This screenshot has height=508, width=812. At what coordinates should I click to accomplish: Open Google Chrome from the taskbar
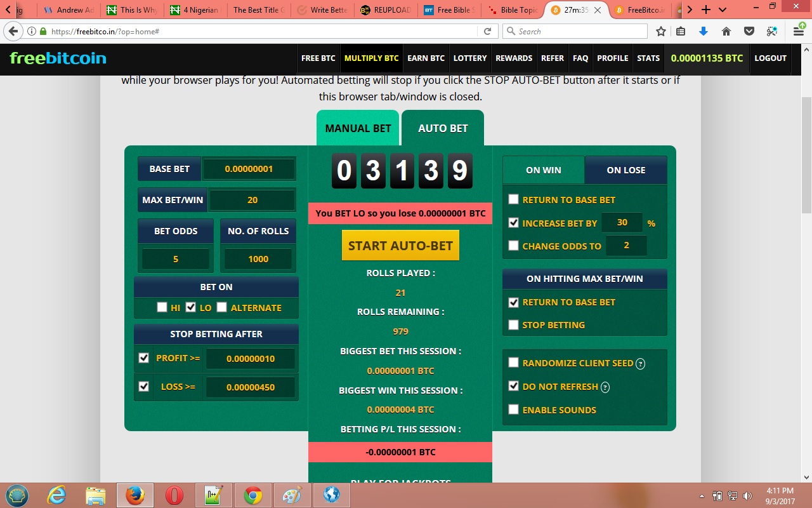(252, 495)
